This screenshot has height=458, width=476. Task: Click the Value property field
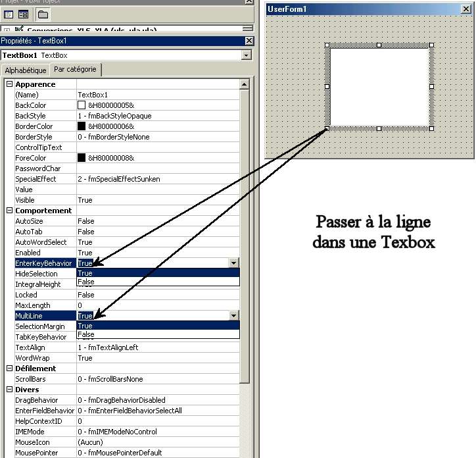pyautogui.click(x=158, y=190)
